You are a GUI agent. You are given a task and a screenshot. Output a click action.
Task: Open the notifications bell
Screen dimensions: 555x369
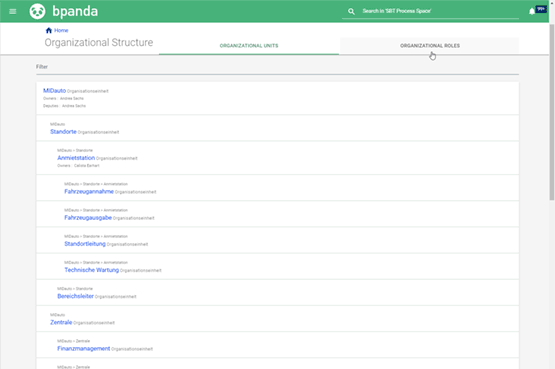tap(532, 11)
